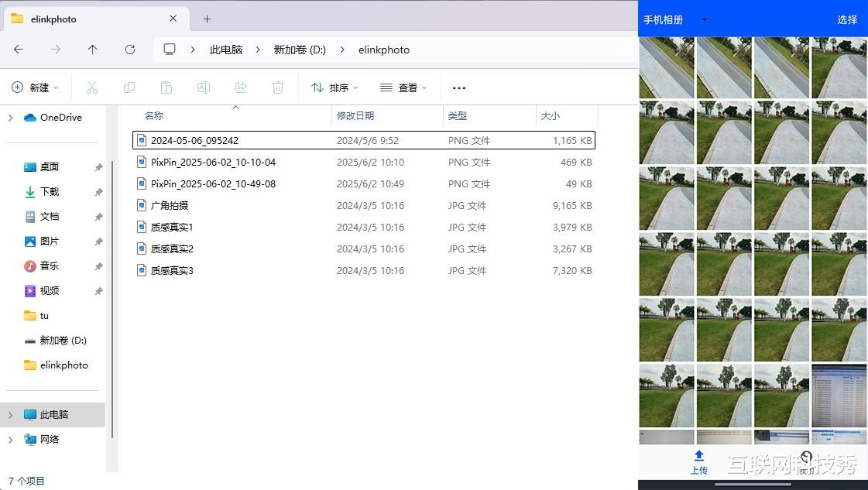The height and width of the screenshot is (490, 868).
Task: Close the elinkphoto tab
Action: pyautogui.click(x=173, y=19)
